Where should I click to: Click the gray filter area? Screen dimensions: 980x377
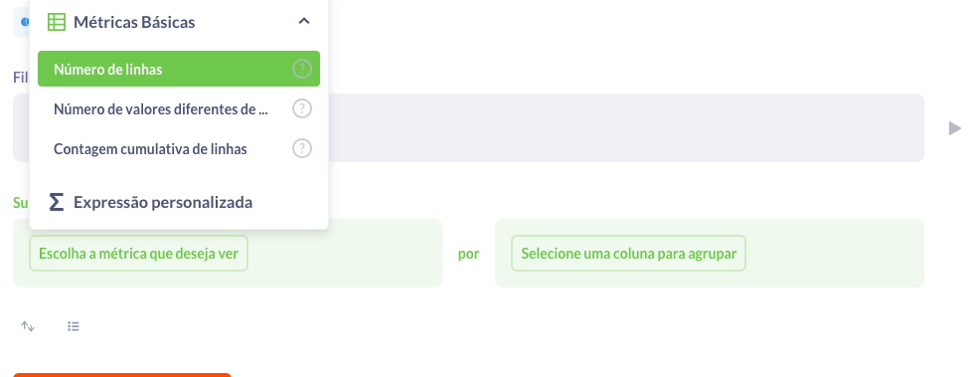click(x=625, y=128)
